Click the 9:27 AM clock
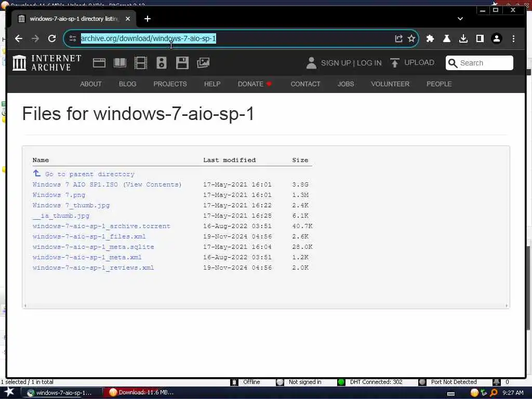 (x=513, y=393)
